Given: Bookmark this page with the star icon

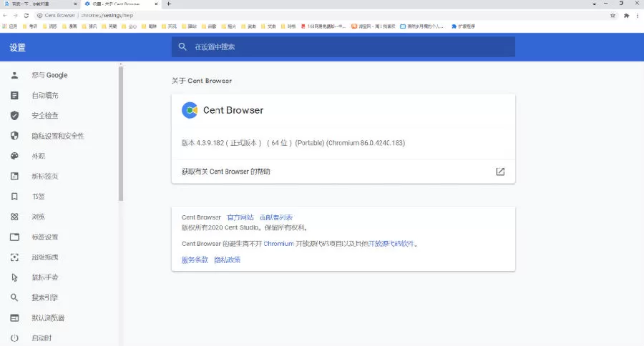Looking at the screenshot, I should (613, 16).
